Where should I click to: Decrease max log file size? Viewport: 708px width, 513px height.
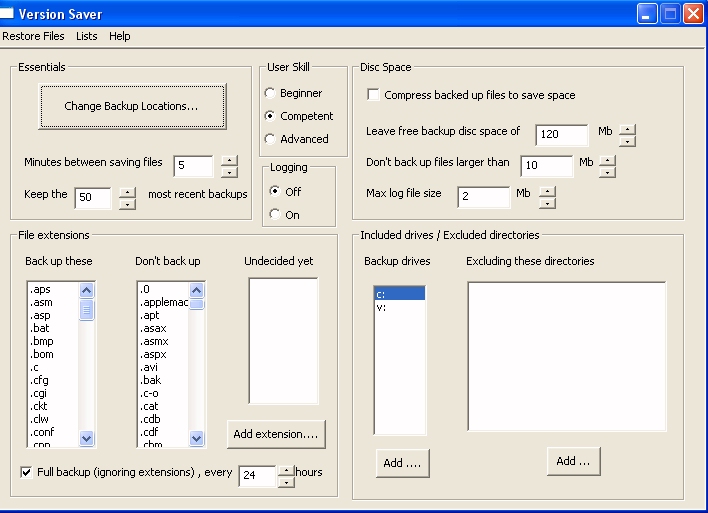coord(547,203)
